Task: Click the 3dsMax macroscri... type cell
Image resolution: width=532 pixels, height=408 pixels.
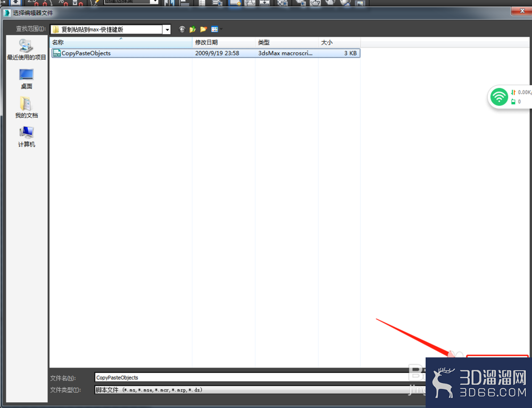Action: pos(285,53)
